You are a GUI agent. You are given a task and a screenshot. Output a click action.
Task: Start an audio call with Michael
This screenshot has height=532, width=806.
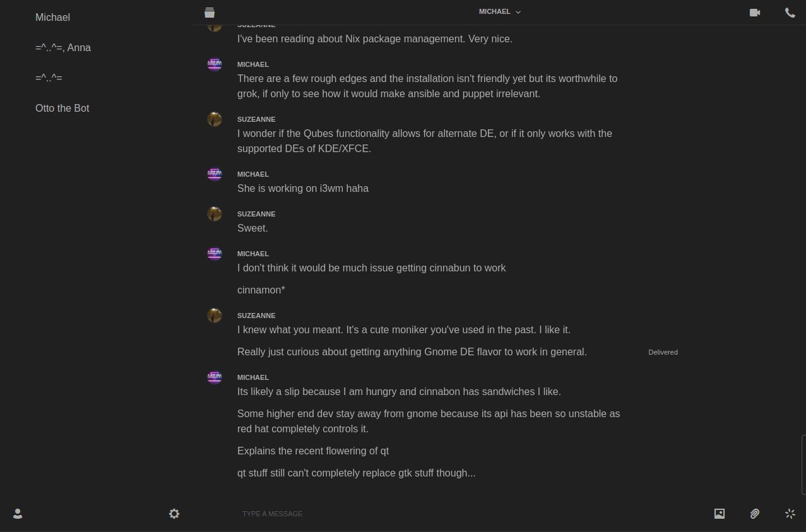click(x=790, y=12)
